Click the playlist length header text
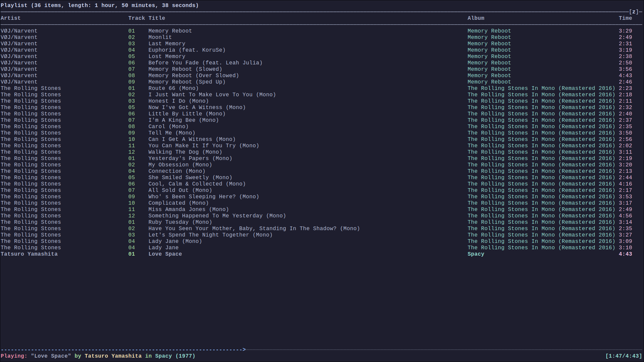 (x=99, y=5)
